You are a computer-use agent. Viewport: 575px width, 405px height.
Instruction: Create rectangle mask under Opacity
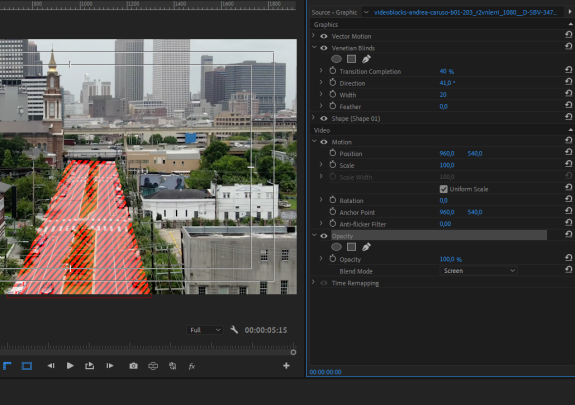pyautogui.click(x=351, y=247)
